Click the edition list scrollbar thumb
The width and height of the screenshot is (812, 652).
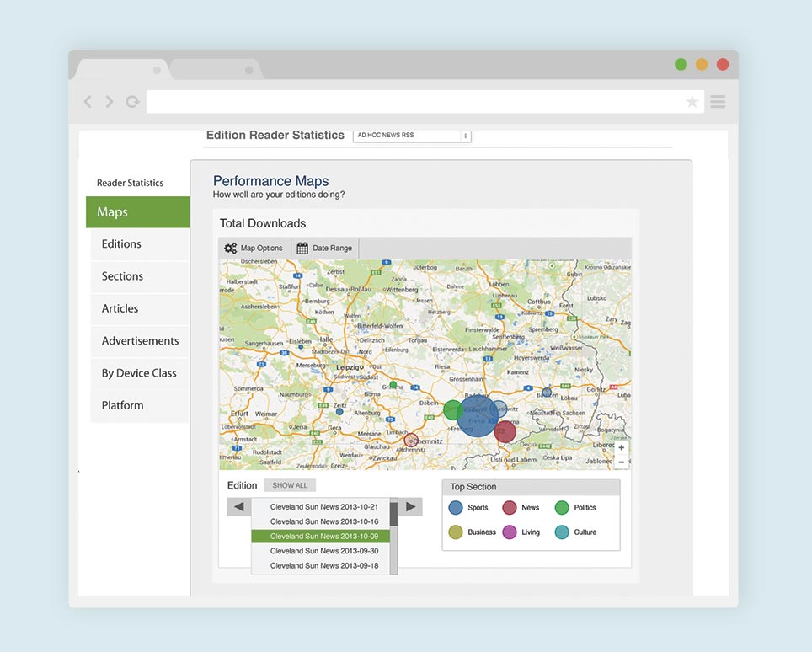click(393, 514)
